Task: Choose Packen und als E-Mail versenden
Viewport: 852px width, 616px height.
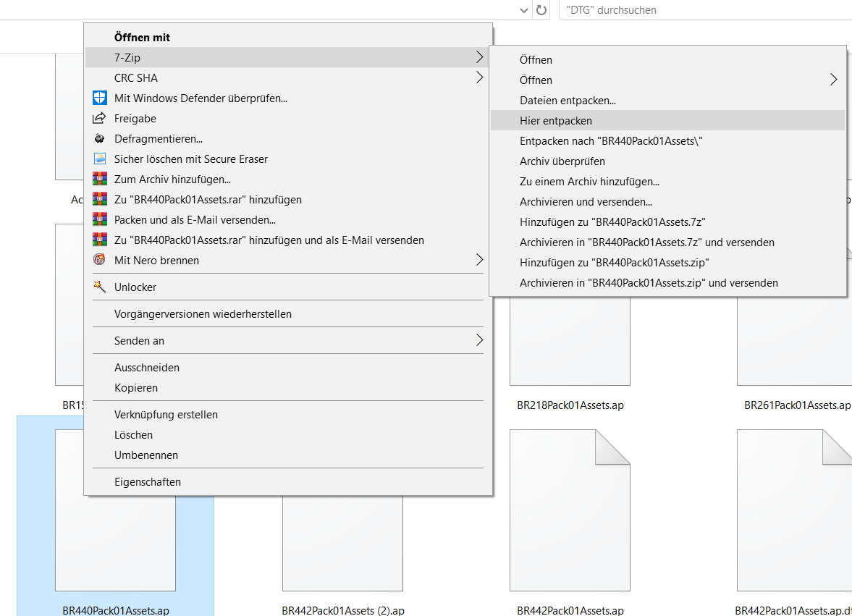Action: click(x=289, y=219)
